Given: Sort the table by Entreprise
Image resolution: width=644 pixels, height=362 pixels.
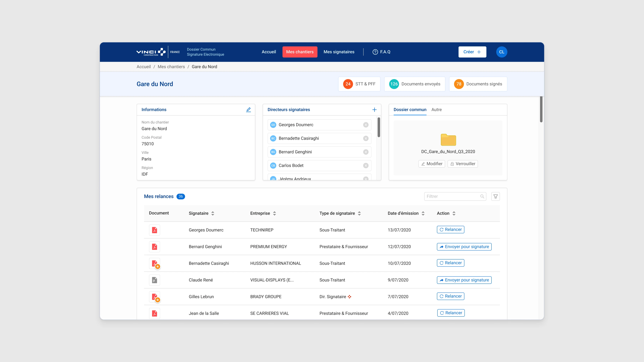Looking at the screenshot, I should pyautogui.click(x=274, y=213).
